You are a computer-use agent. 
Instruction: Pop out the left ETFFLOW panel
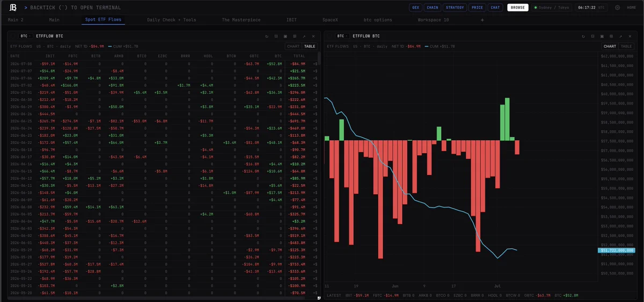point(304,36)
